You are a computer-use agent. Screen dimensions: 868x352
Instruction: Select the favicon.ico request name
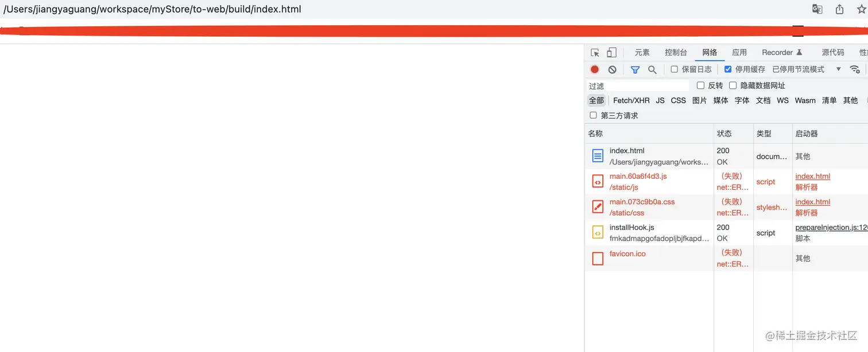[x=627, y=253]
